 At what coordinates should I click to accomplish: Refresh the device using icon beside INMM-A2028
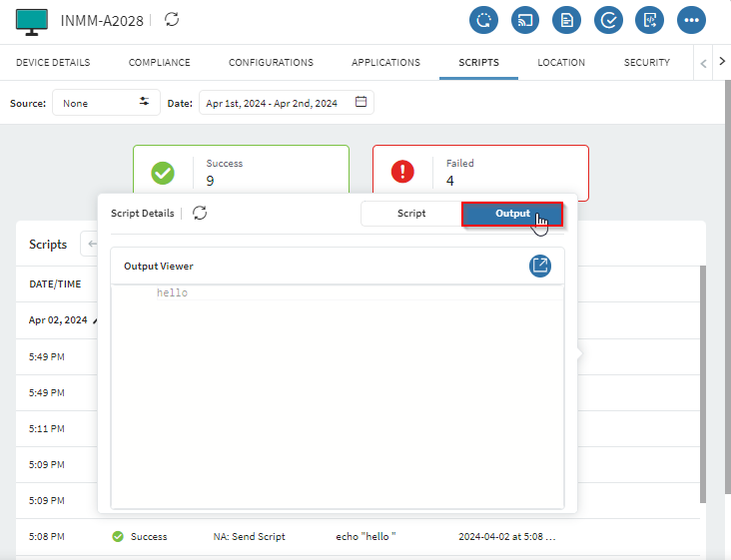[x=173, y=20]
